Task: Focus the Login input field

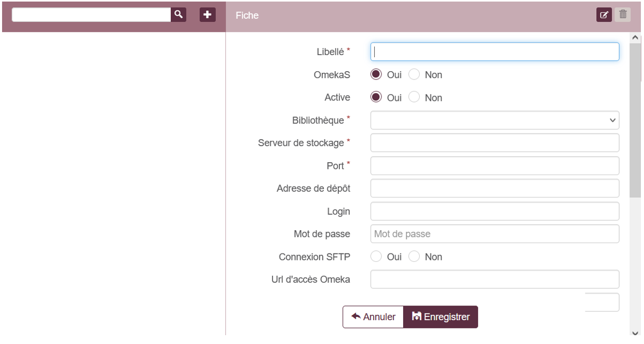Action: pos(494,211)
